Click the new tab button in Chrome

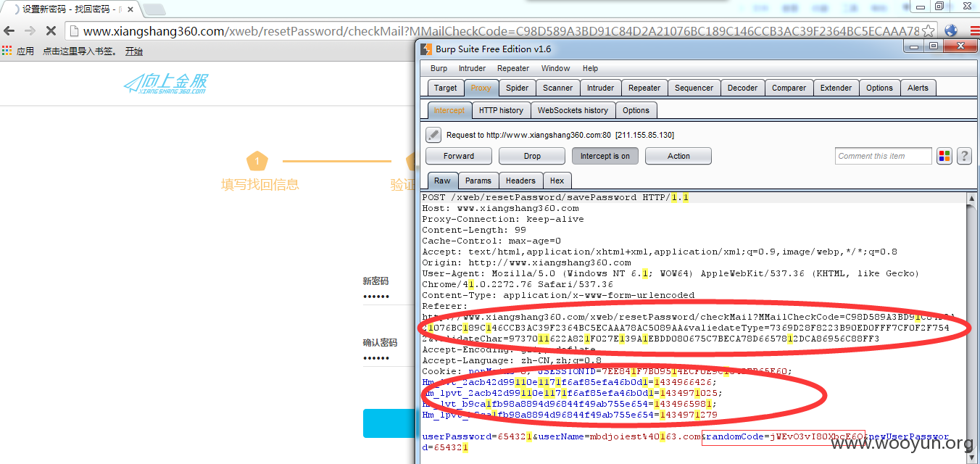pos(153,9)
